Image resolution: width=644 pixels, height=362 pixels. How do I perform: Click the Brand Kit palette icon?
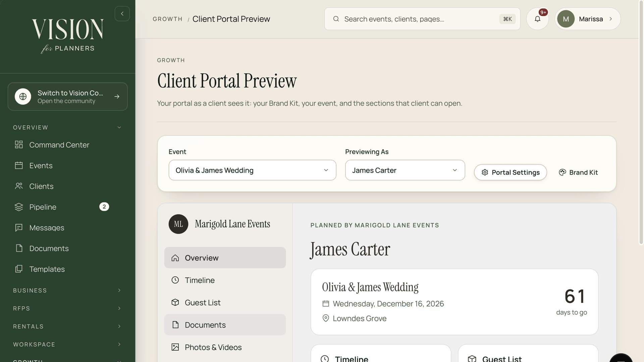(x=562, y=172)
